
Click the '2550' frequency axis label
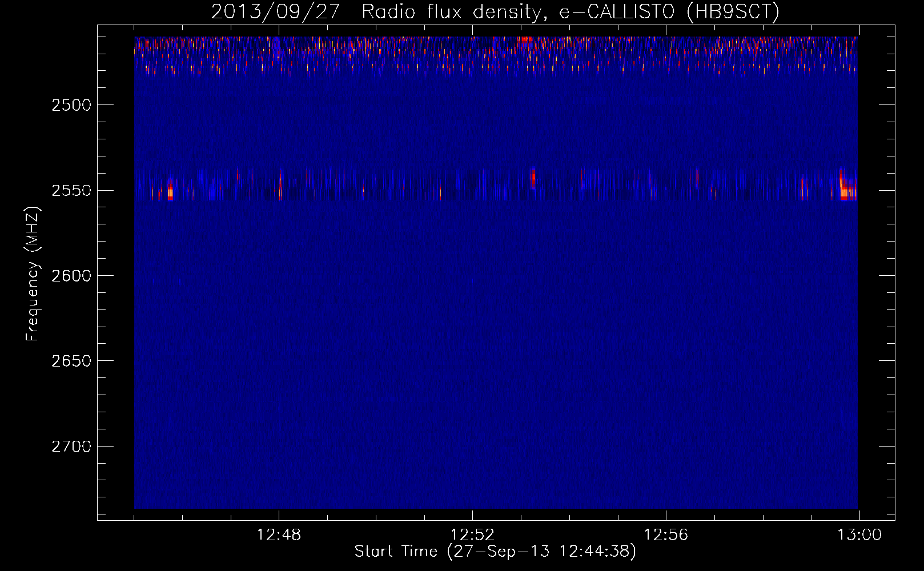(71, 191)
